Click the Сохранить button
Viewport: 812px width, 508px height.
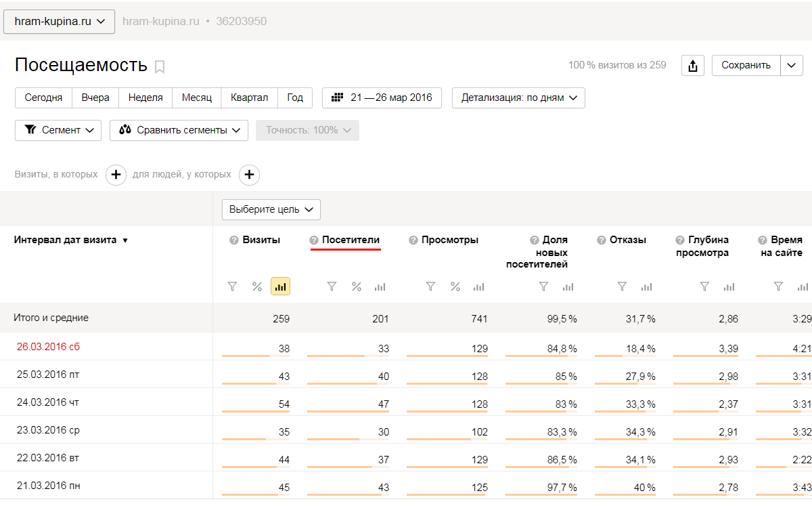coord(746,66)
